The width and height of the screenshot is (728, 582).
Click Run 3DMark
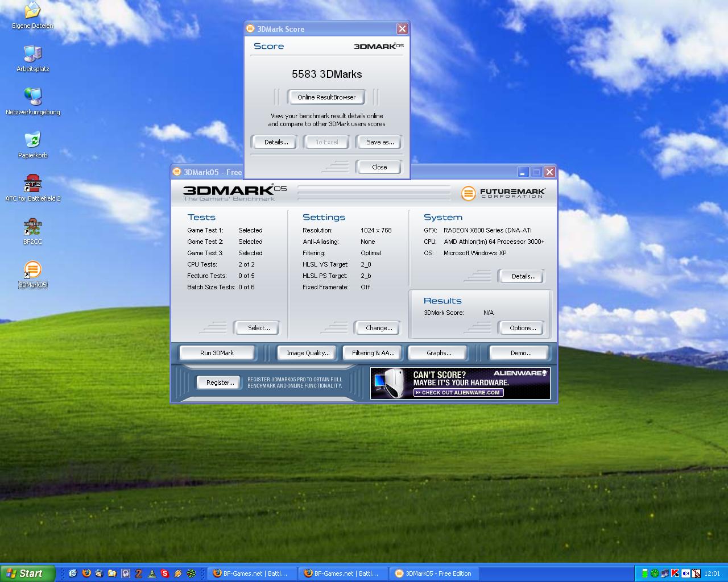coord(217,353)
